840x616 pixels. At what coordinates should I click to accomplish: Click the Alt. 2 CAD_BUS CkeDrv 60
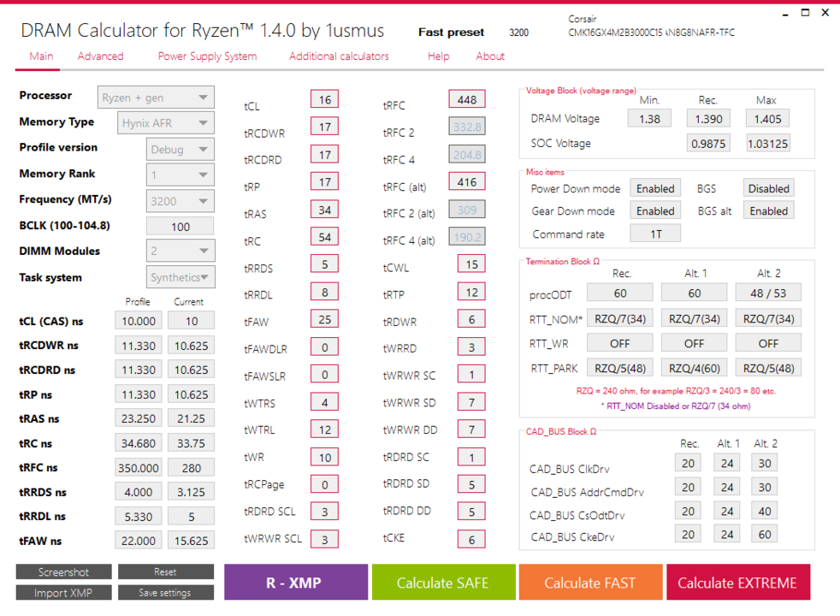[x=765, y=534]
